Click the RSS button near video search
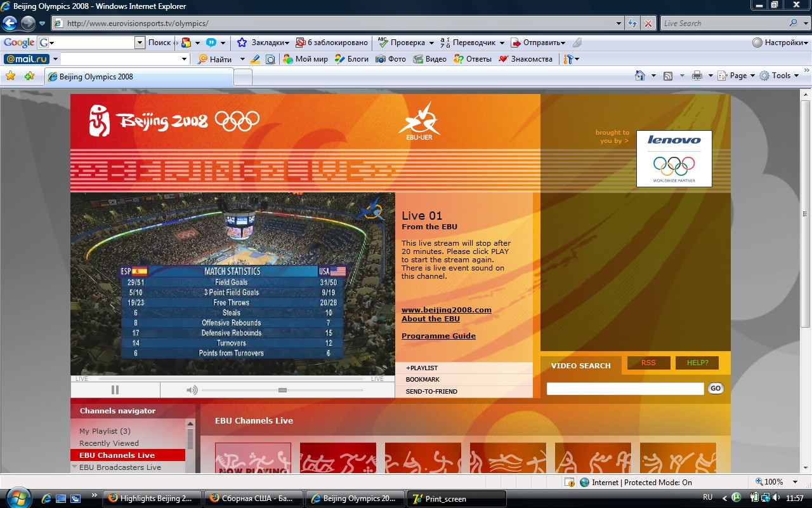The width and height of the screenshot is (812, 508). (648, 363)
